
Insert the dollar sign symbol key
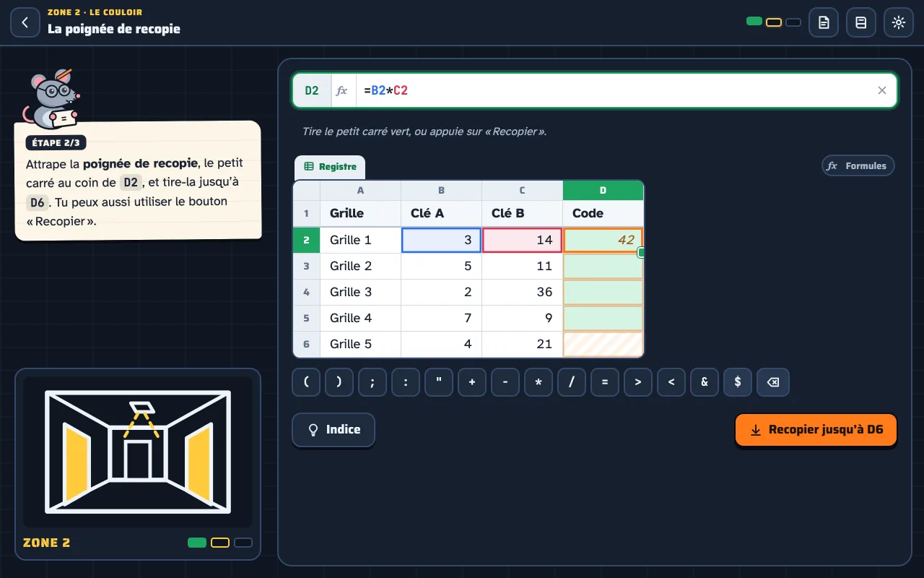pyautogui.click(x=738, y=382)
